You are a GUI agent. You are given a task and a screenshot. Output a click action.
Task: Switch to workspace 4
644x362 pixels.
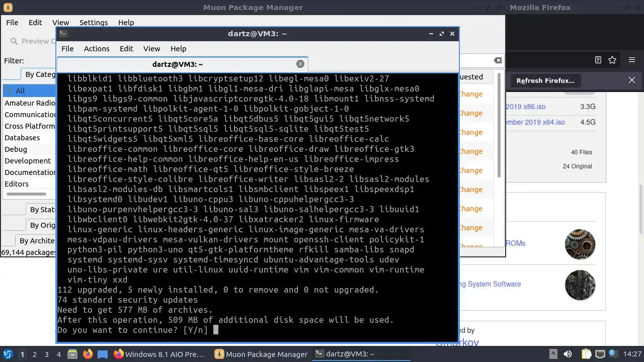[59, 354]
